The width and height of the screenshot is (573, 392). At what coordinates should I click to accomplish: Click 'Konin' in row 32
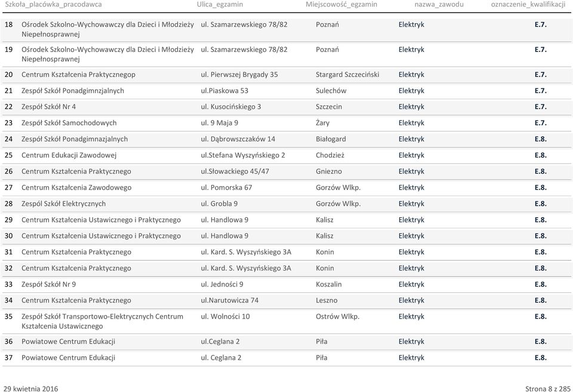click(x=325, y=268)
